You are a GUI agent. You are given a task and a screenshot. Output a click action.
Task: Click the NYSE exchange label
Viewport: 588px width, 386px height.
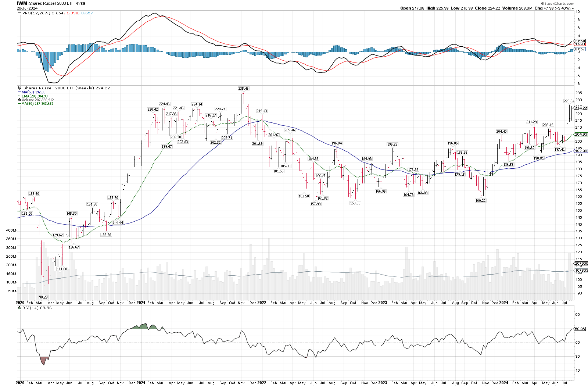80,4
